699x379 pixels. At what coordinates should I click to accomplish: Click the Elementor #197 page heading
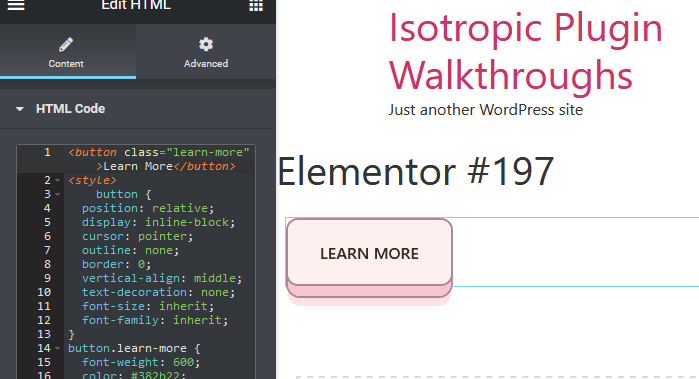tap(415, 171)
